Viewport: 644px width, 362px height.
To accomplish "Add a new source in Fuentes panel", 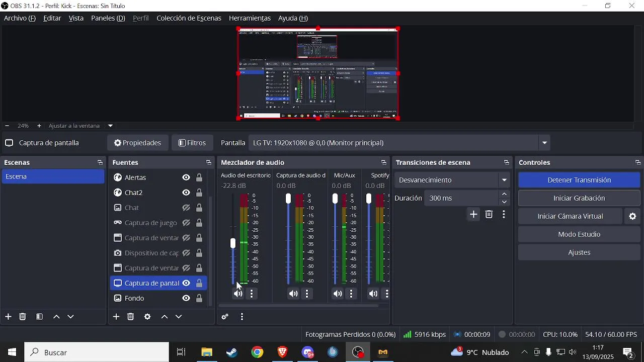I will point(116,317).
